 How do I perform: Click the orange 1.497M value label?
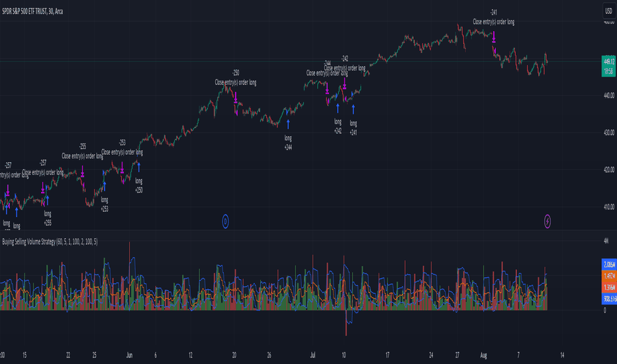[x=609, y=276]
